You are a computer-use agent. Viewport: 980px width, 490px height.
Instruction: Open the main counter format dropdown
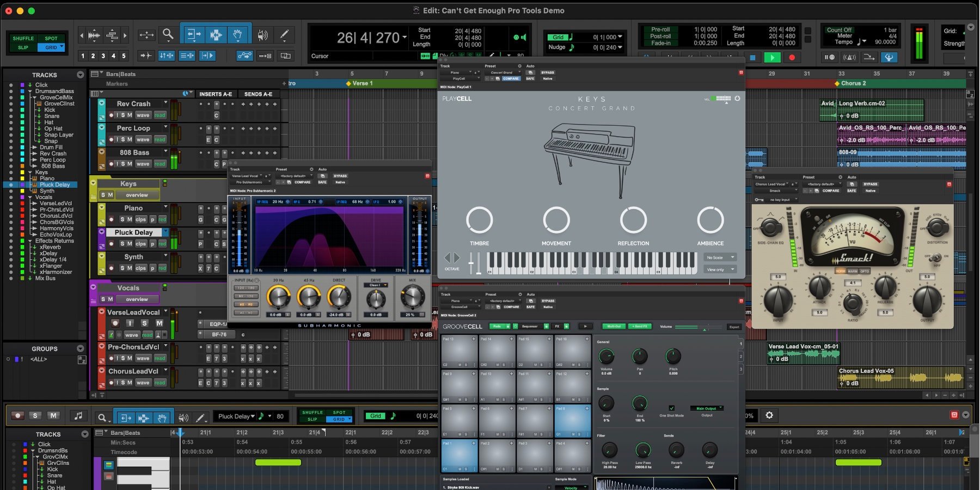(x=405, y=38)
